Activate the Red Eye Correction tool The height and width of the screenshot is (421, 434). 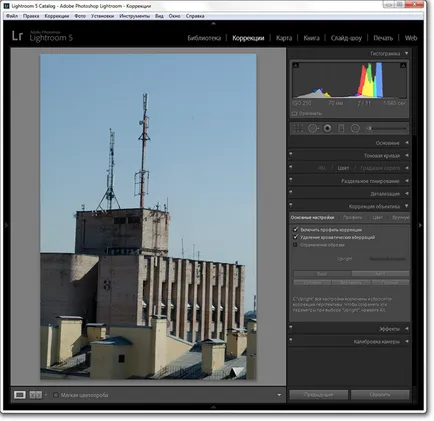pyautogui.click(x=328, y=128)
